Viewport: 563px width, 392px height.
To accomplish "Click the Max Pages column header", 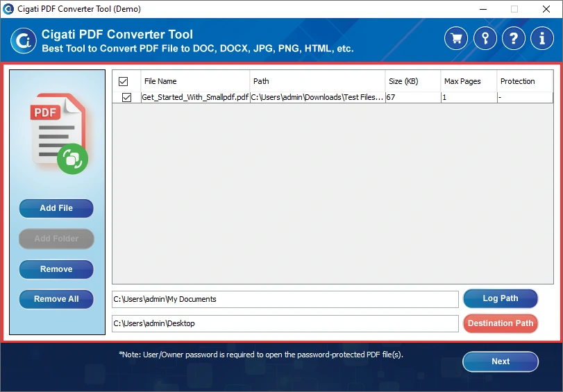I will pyautogui.click(x=469, y=81).
